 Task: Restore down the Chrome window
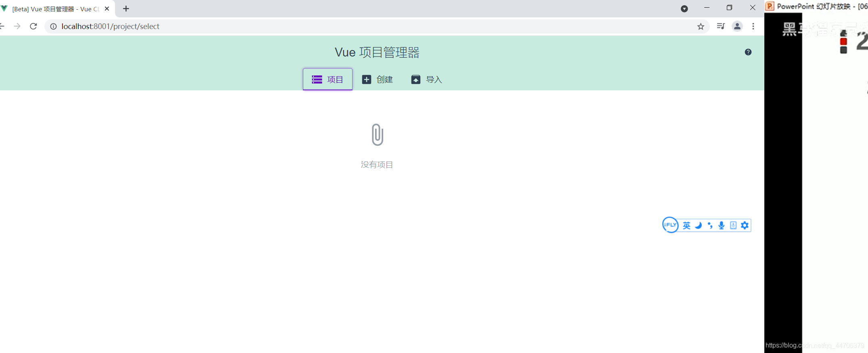[729, 8]
